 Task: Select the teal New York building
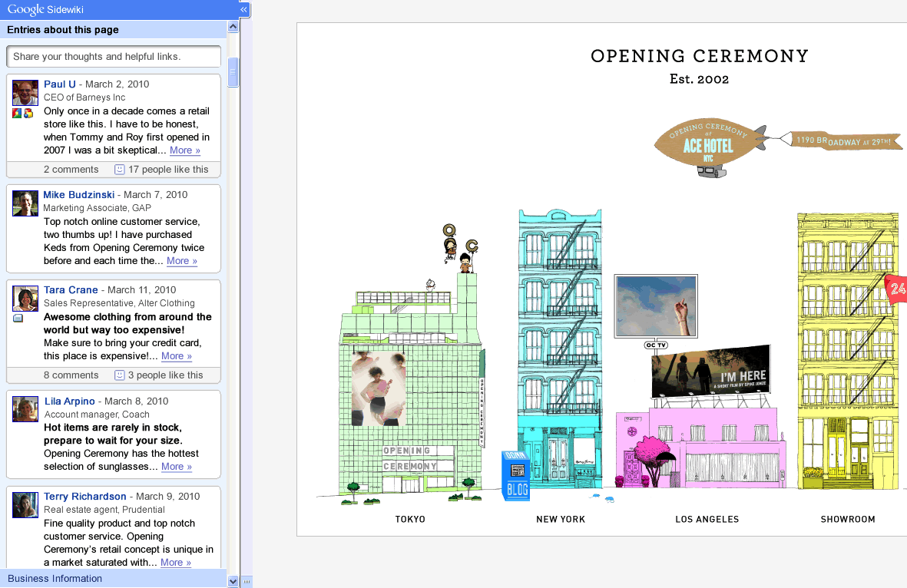pyautogui.click(x=560, y=349)
